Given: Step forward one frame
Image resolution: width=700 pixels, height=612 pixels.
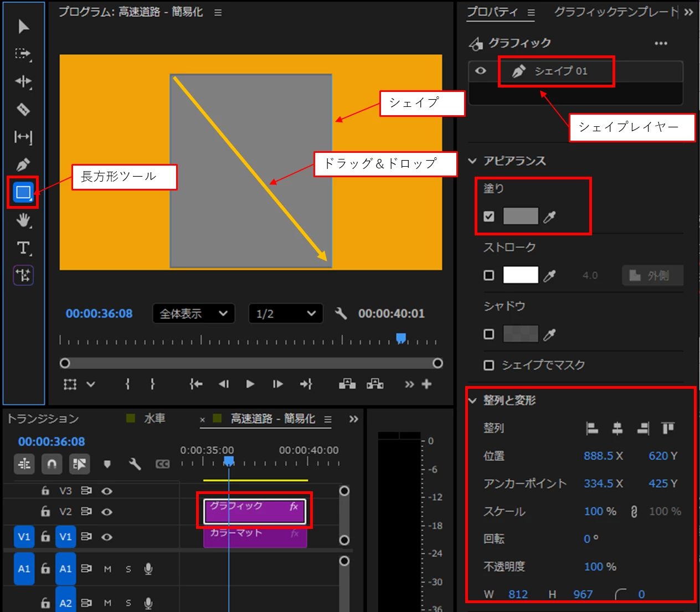Looking at the screenshot, I should point(278,384).
